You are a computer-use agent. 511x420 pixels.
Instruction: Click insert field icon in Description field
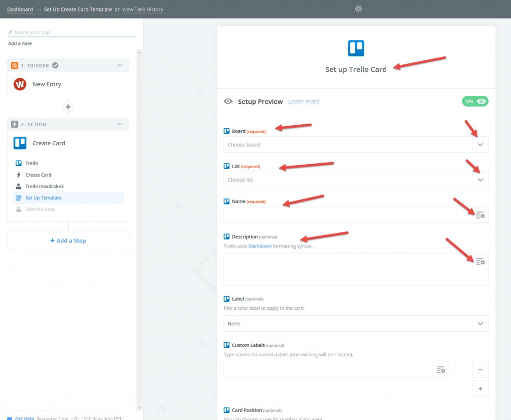point(480,261)
